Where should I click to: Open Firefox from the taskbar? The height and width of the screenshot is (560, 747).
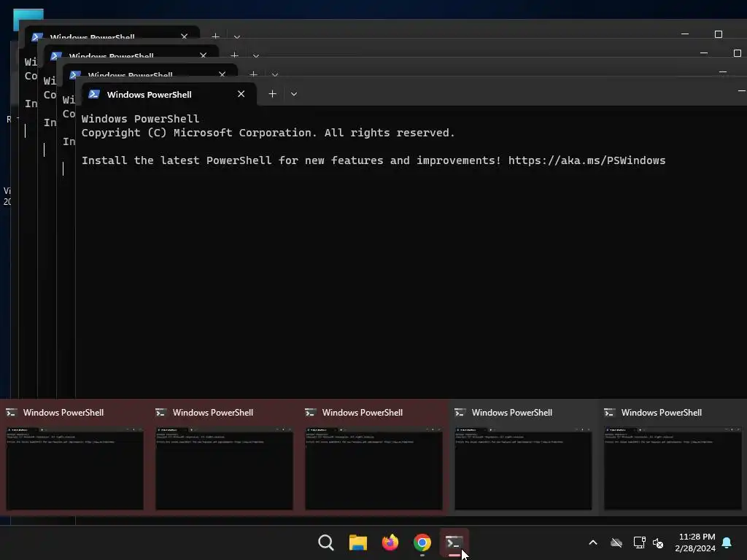point(390,542)
